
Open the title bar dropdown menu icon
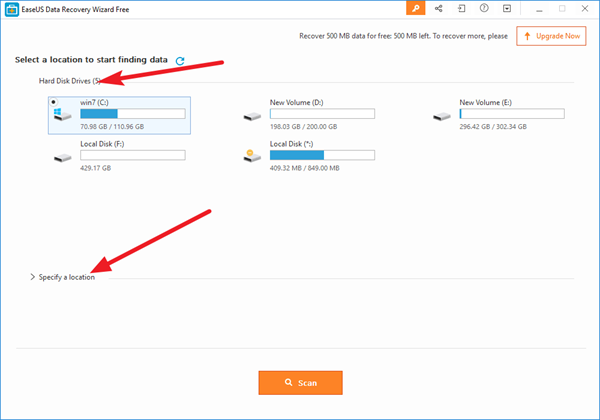tap(507, 8)
